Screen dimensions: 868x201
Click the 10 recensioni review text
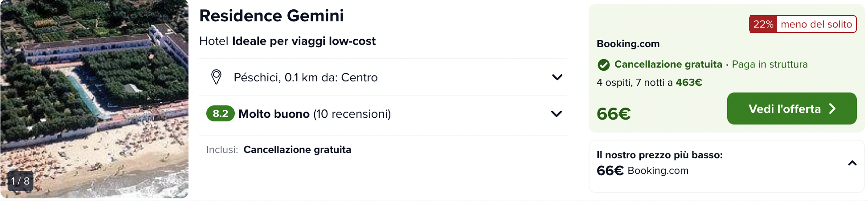pyautogui.click(x=352, y=114)
